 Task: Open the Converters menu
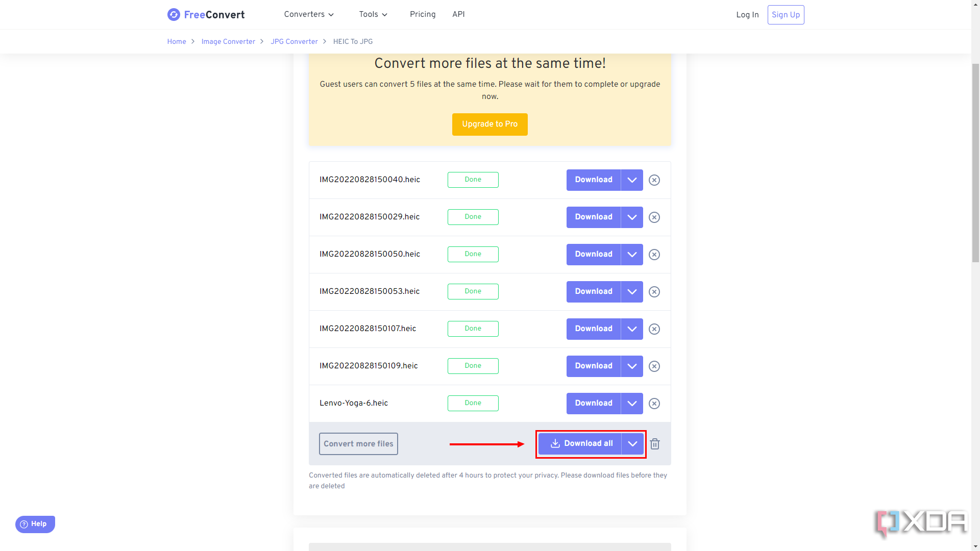308,14
